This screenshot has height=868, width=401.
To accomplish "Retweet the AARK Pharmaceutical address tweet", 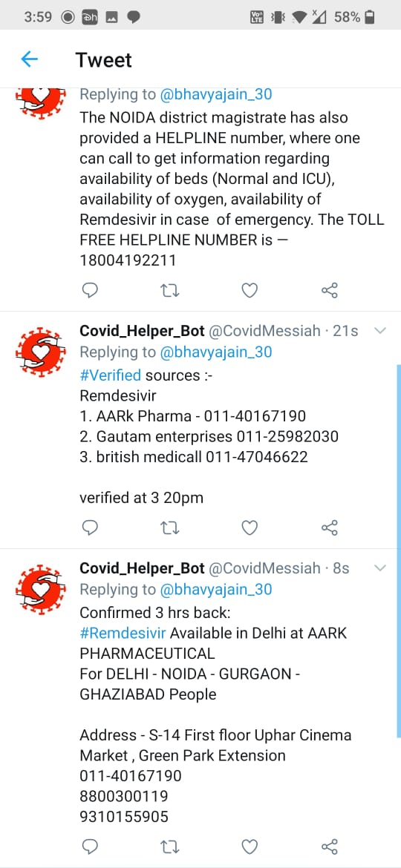I will 169,846.
